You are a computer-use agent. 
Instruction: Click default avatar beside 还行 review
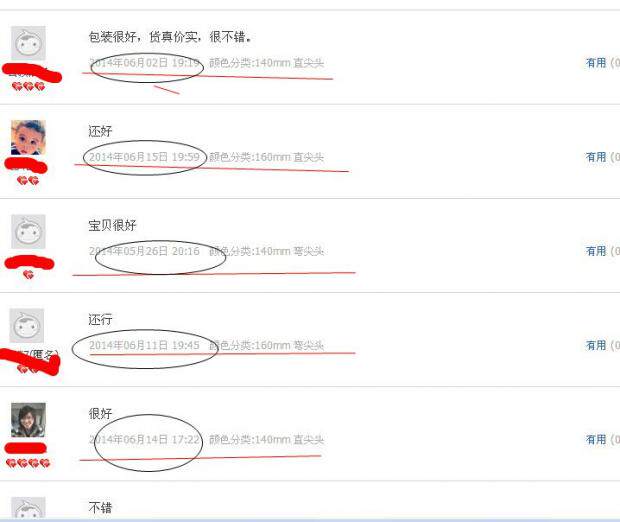[27, 326]
